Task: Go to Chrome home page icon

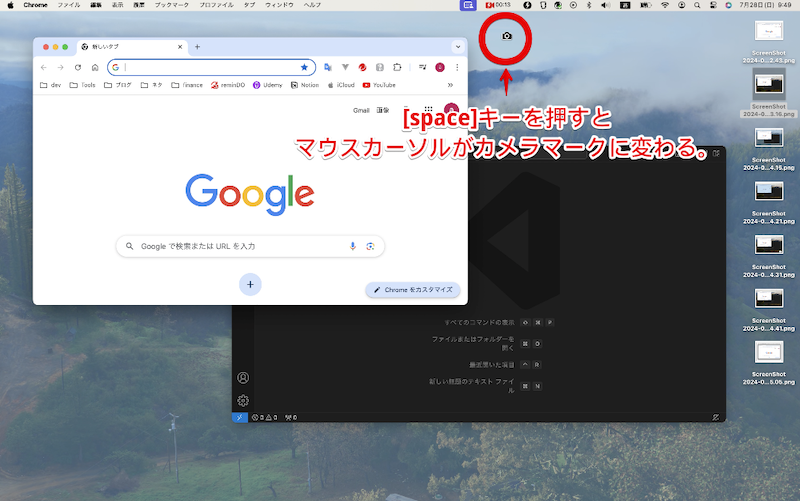Action: (95, 67)
